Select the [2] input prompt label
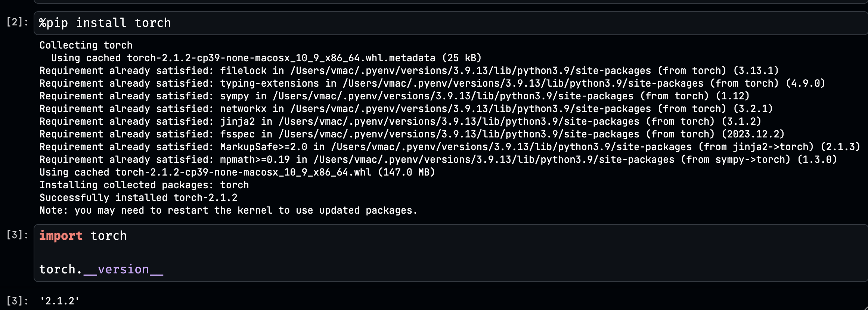Screen dimensions: 868x310 pyautogui.click(x=17, y=22)
